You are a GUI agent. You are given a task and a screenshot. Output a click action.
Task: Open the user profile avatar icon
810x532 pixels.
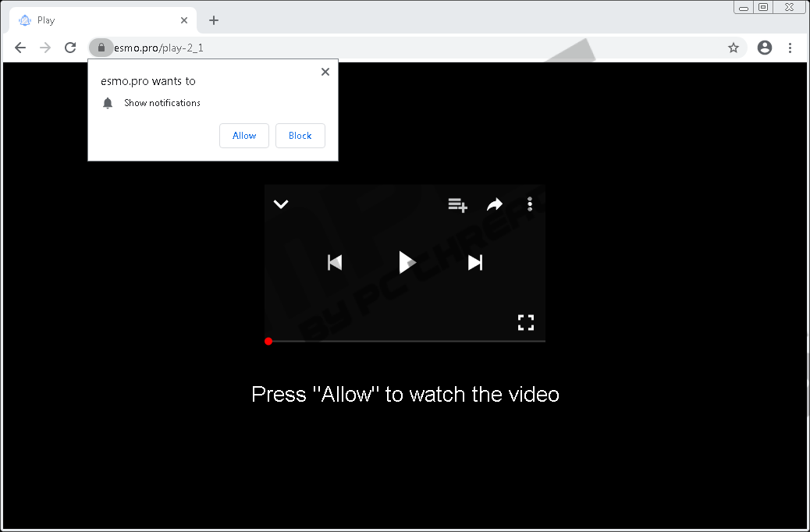765,48
